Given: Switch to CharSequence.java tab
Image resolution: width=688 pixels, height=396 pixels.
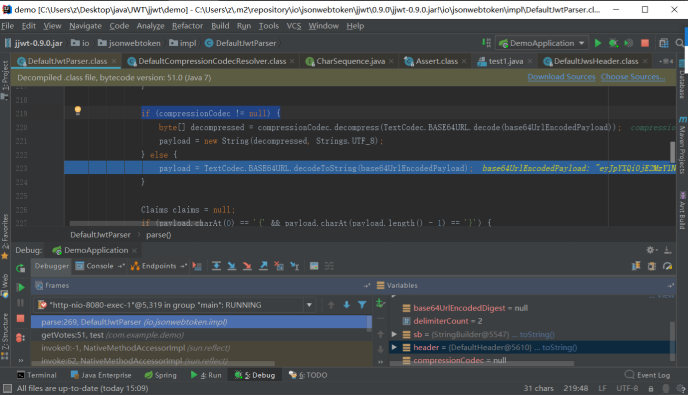Looking at the screenshot, I should (x=351, y=61).
